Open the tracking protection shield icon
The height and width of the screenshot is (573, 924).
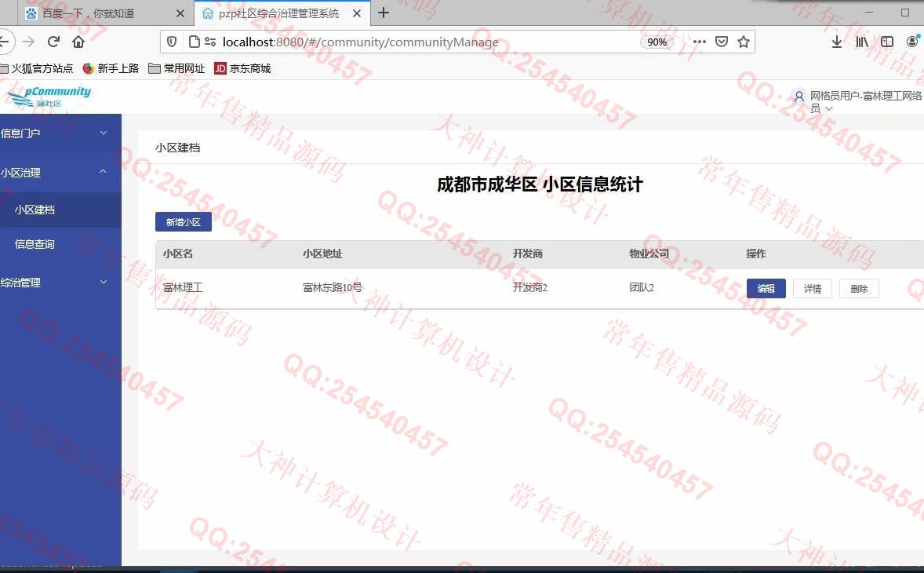point(172,42)
